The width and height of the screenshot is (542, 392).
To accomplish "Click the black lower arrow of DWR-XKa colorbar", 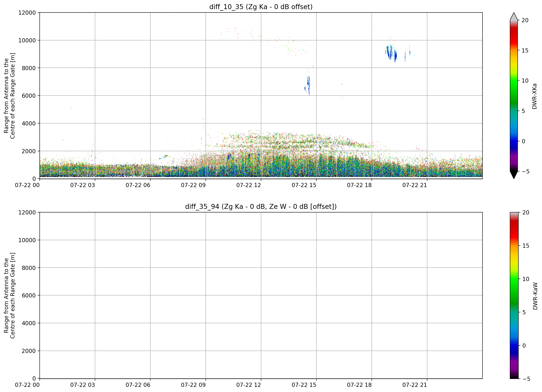I will pos(514,175).
